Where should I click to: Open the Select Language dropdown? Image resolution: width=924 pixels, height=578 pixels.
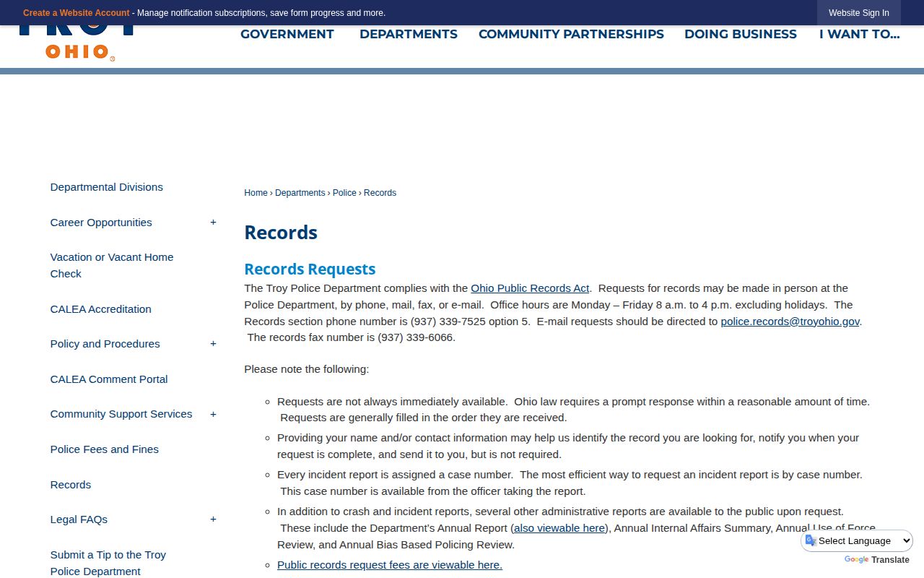858,540
